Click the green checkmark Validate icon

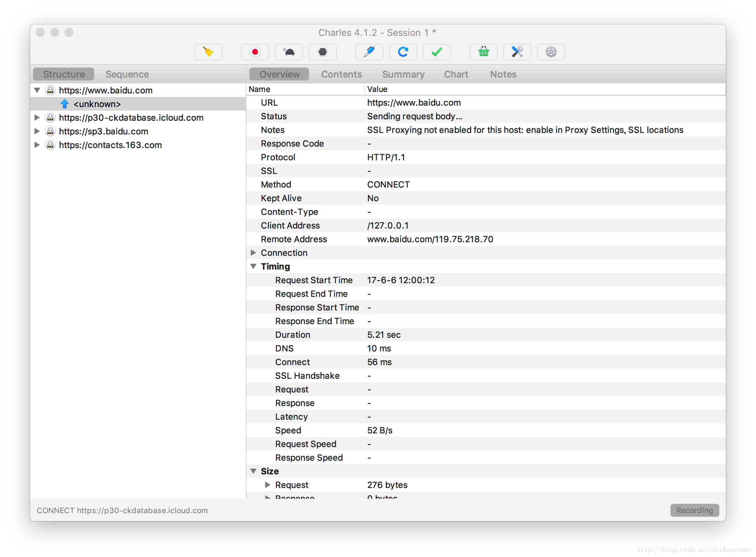coord(437,52)
